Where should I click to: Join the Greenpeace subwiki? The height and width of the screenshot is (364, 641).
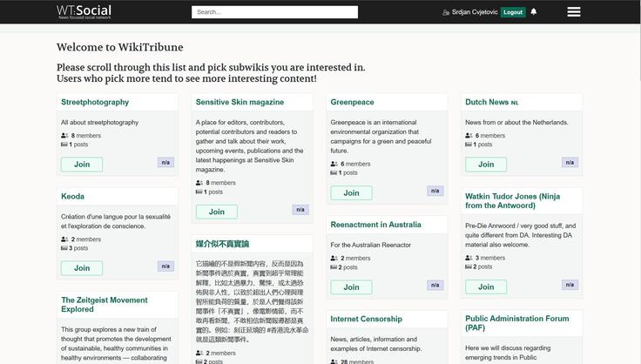[x=351, y=192]
